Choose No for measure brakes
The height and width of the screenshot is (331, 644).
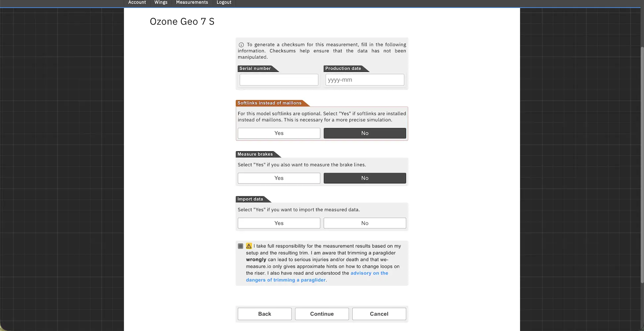[x=365, y=178]
